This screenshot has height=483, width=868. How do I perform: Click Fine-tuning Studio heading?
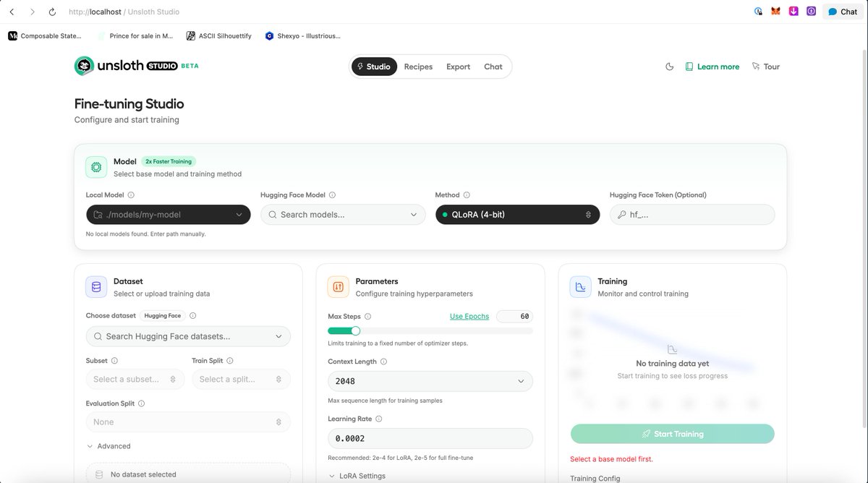(x=129, y=103)
